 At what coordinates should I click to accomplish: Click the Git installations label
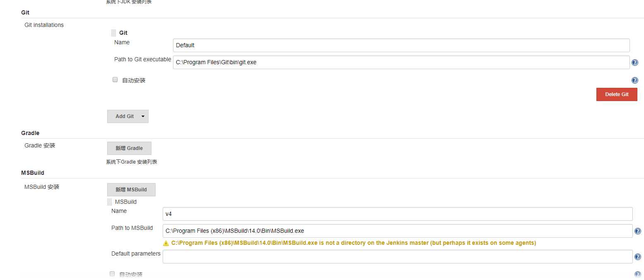tap(44, 25)
